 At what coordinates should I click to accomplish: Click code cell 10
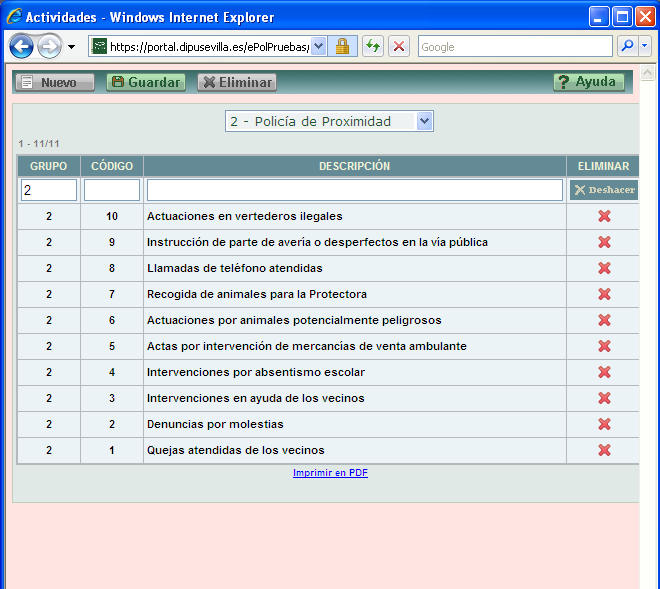click(112, 216)
